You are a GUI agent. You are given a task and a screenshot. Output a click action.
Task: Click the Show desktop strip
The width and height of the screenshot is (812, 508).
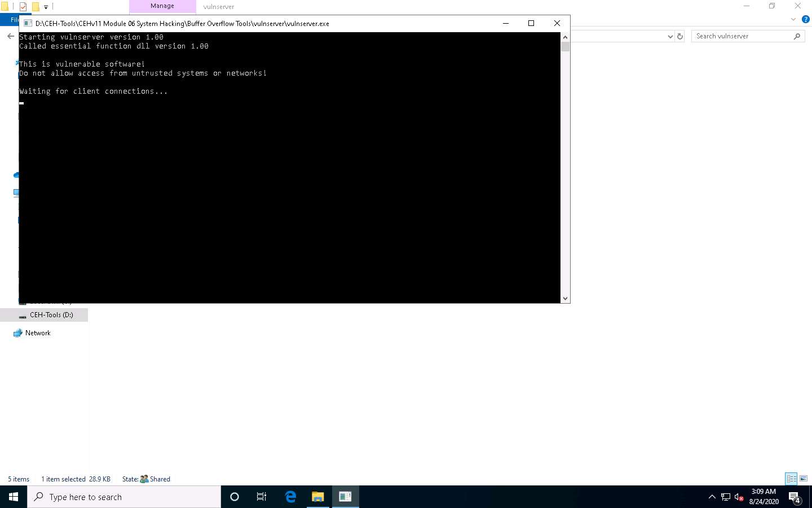[810, 497]
